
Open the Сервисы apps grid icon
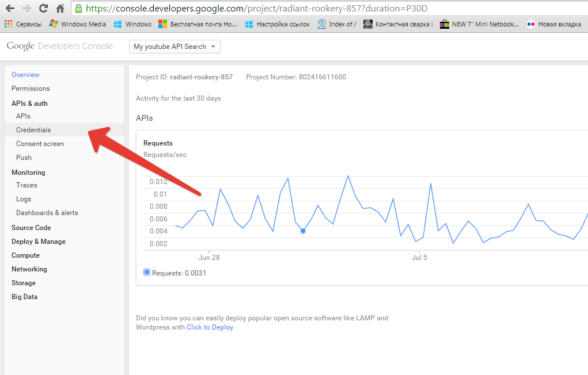(8, 24)
